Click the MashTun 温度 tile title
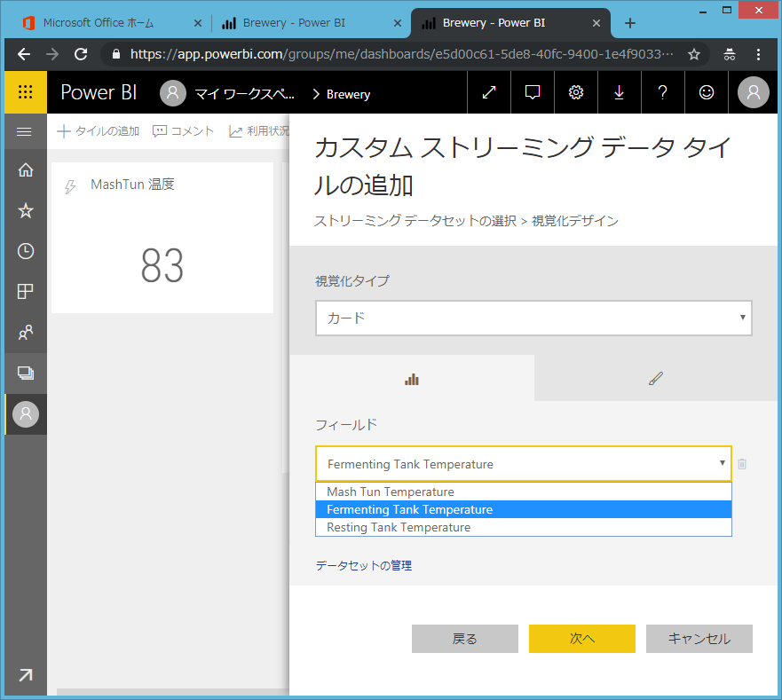Viewport: 782px width, 700px height. pos(132,185)
